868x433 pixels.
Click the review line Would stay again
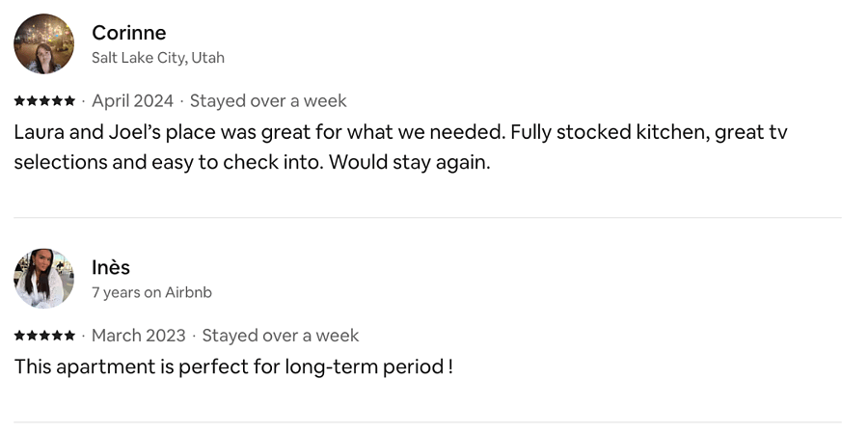tap(410, 163)
